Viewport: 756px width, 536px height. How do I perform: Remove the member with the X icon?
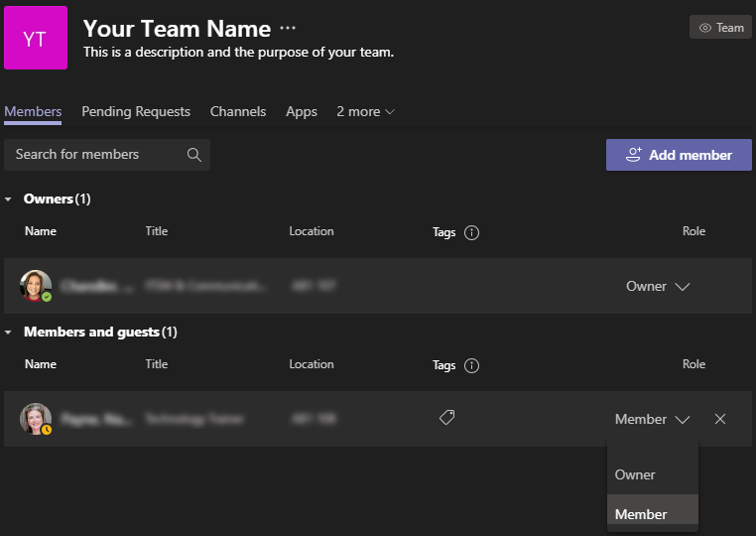pyautogui.click(x=720, y=419)
